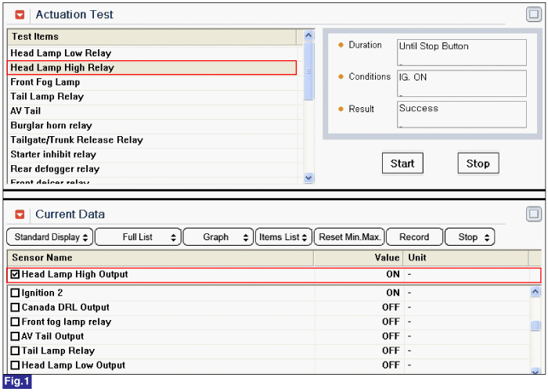The height and width of the screenshot is (392, 548).
Task: Check the Ignition 2 sensor checkbox
Action: click(15, 293)
